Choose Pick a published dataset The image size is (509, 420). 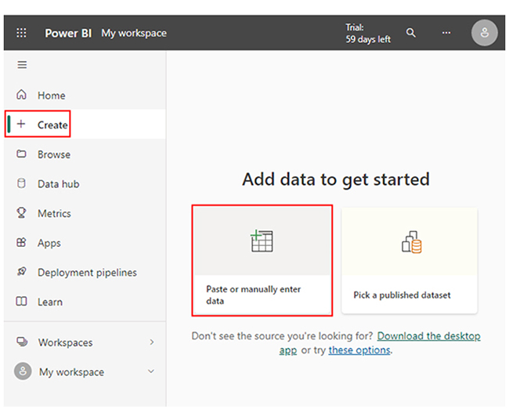tap(410, 260)
